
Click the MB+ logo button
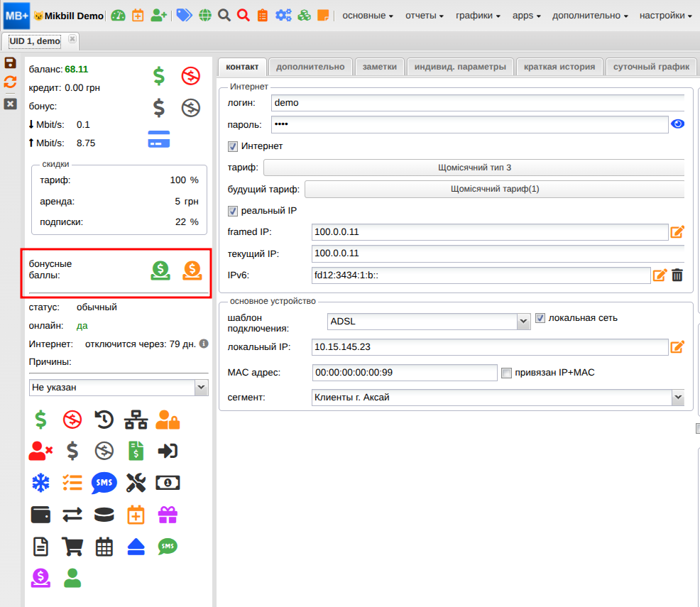(x=16, y=16)
